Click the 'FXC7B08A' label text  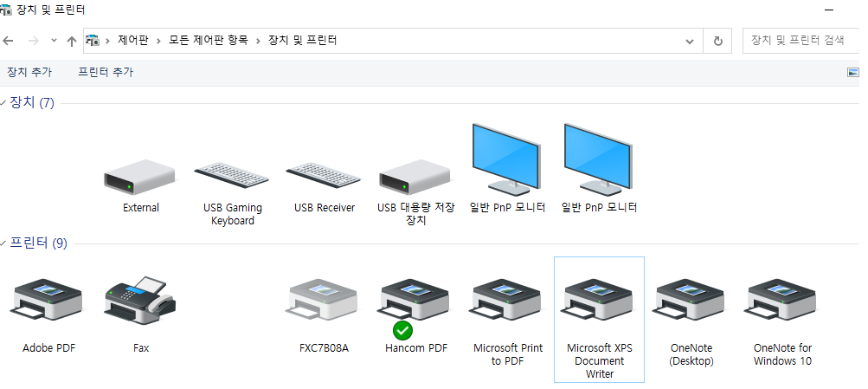[x=324, y=348]
